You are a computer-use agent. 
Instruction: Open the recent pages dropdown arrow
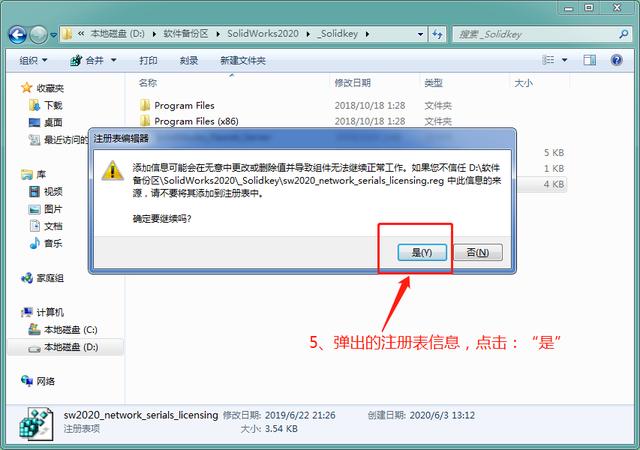pos(53,35)
